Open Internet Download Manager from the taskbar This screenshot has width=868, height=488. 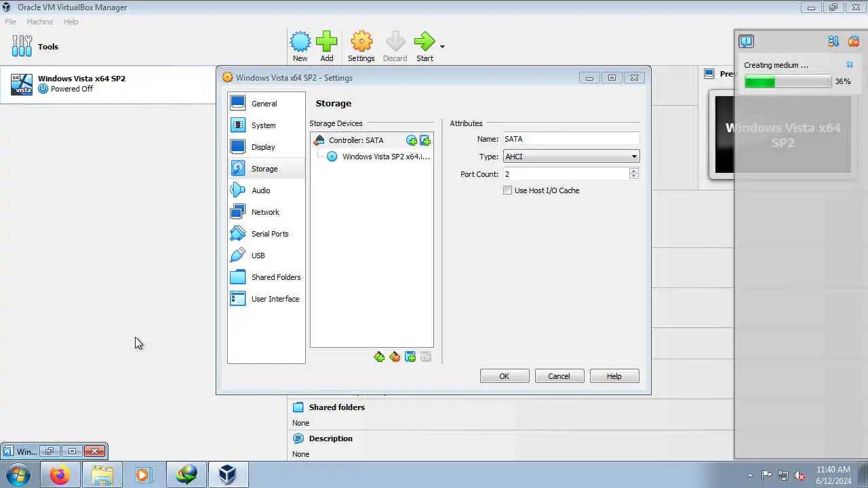pos(186,475)
